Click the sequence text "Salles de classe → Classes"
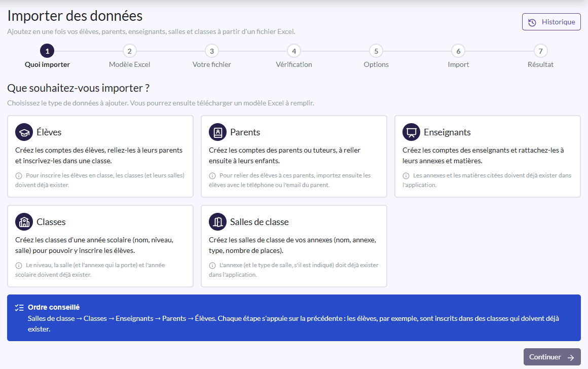The height and width of the screenshot is (369, 588). point(67,318)
